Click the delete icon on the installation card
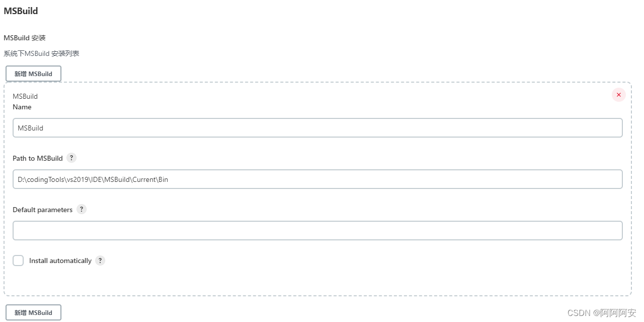Viewport: 644px width, 322px height. click(618, 95)
